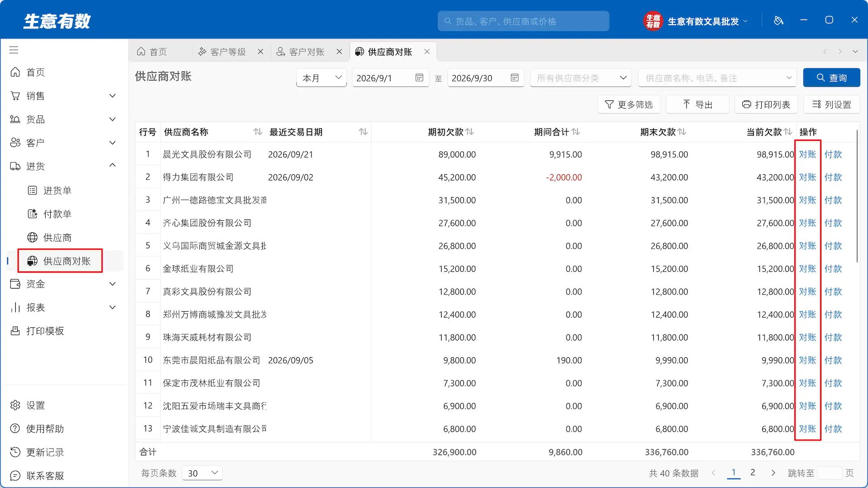The image size is (868, 488).
Task: Go to next page arrow in pagination
Action: click(x=773, y=473)
